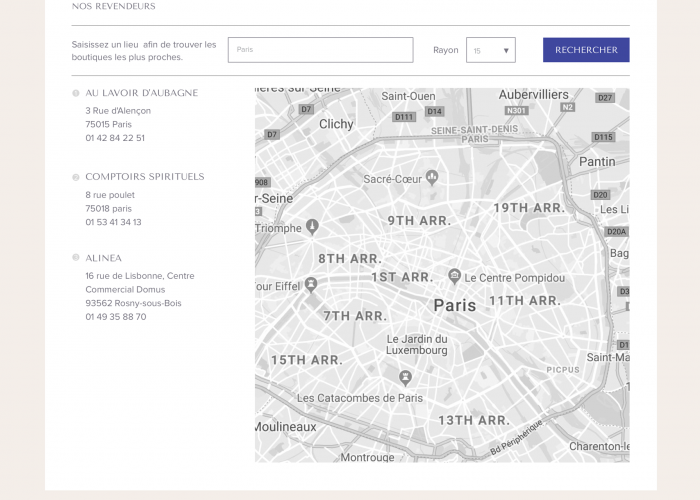700x500 pixels.
Task: Select marker bullet for Au Lavoir d'Aubagne
Action: pyautogui.click(x=76, y=93)
